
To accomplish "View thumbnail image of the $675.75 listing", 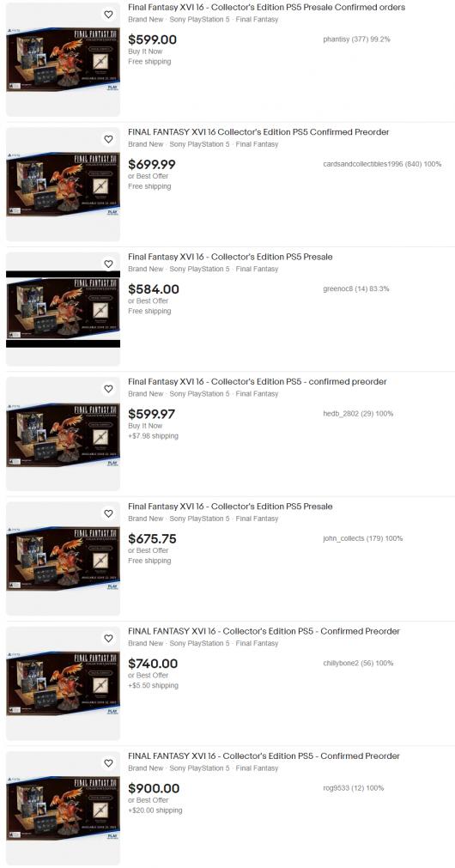I will pos(64,559).
